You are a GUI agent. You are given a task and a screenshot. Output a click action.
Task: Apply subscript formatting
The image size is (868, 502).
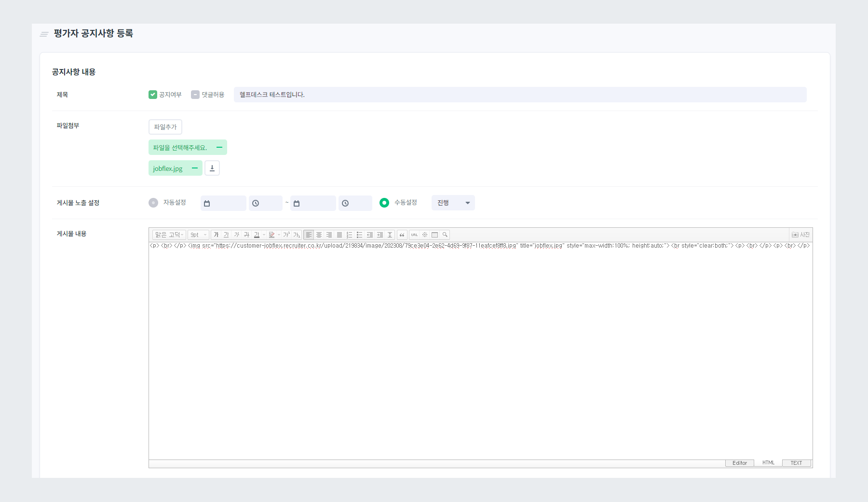point(297,235)
